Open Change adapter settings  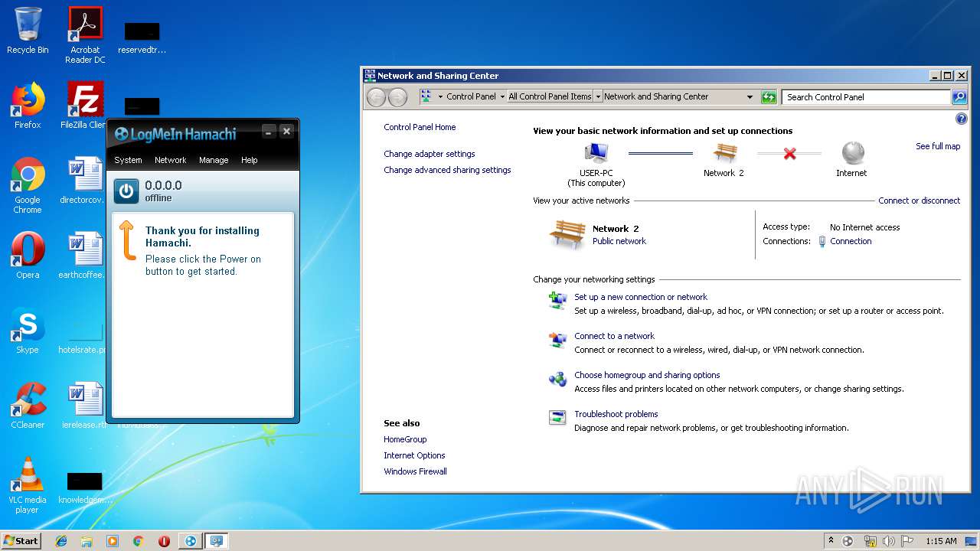point(430,154)
